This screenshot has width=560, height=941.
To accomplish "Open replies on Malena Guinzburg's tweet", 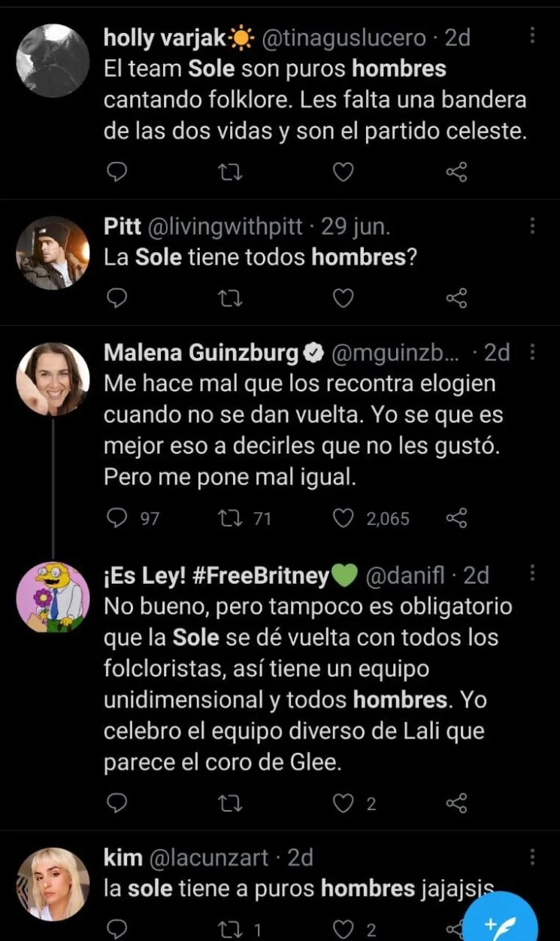I will (117, 518).
